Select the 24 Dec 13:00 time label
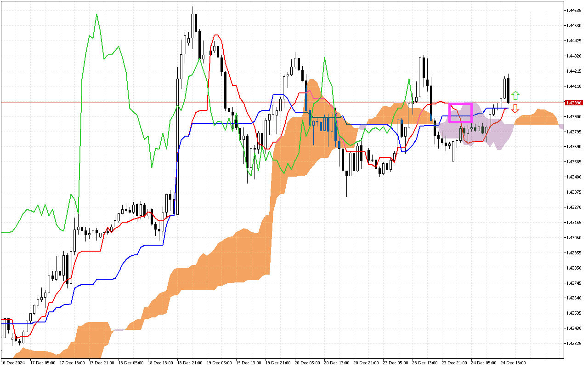This screenshot has height=368, width=588. [x=513, y=363]
